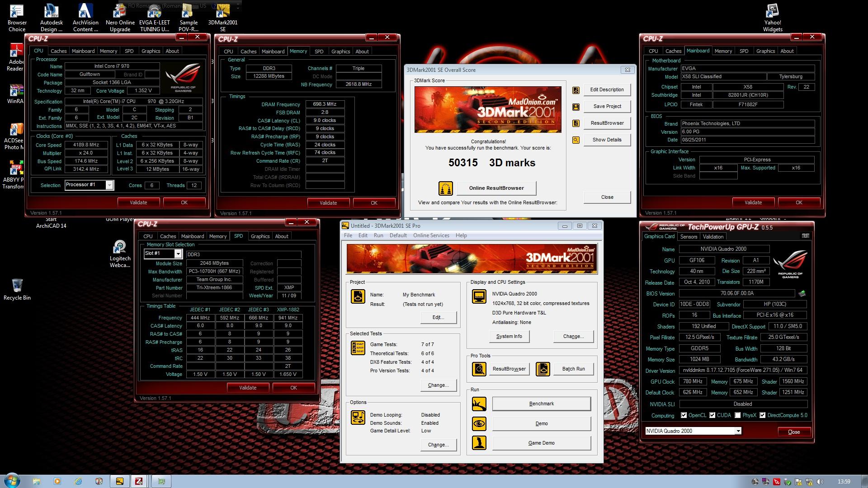Click the Selected Tests checklist icon
The width and height of the screenshot is (868, 488).
point(358,348)
